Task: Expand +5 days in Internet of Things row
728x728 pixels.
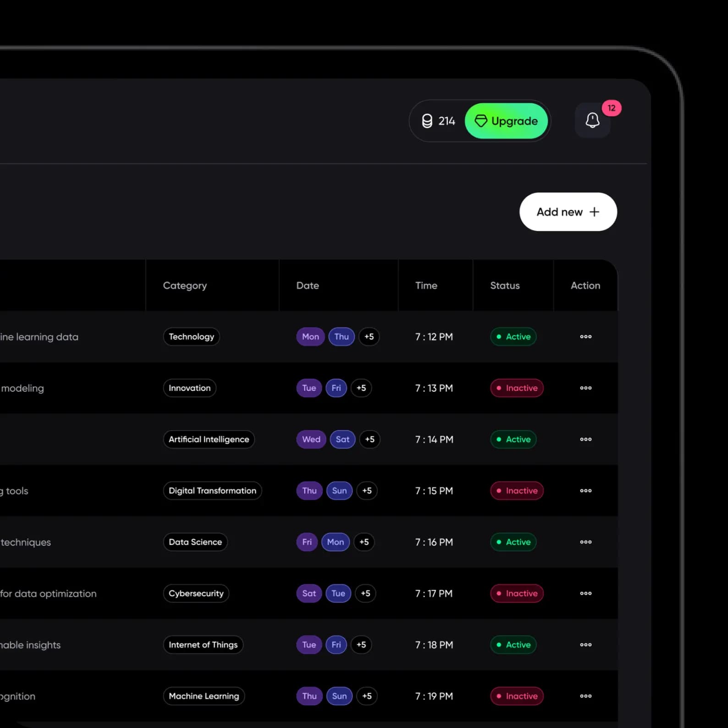Action: click(x=361, y=645)
